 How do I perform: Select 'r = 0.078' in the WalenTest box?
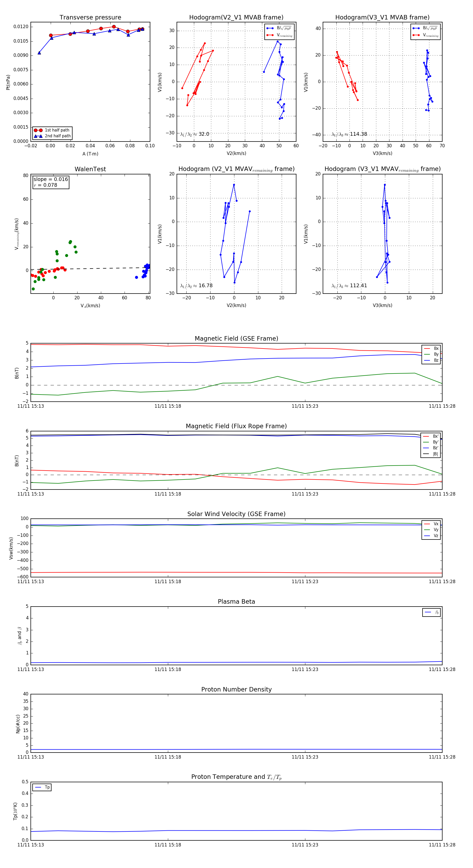(45, 185)
